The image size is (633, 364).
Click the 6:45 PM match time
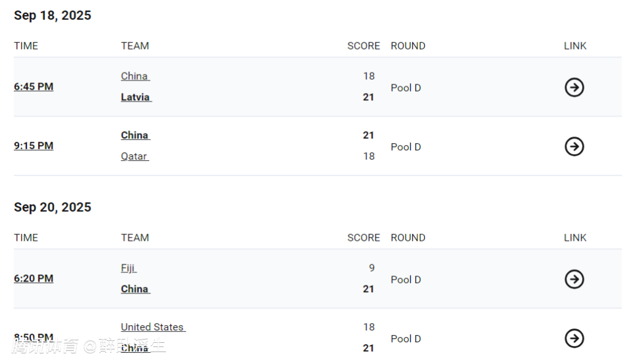tap(34, 86)
